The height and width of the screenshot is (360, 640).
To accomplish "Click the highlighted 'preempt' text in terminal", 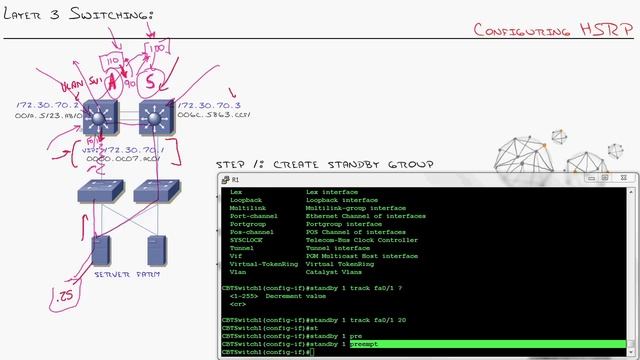I will click(364, 344).
